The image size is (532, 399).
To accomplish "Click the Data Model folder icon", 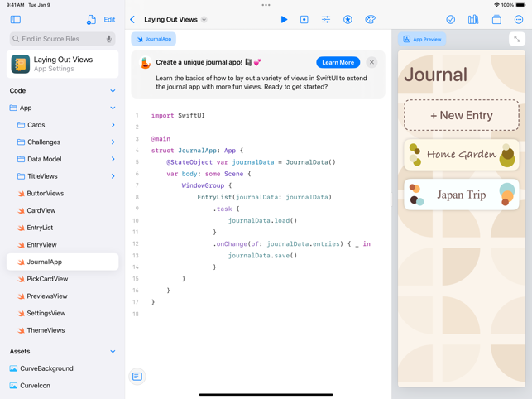I will click(21, 159).
